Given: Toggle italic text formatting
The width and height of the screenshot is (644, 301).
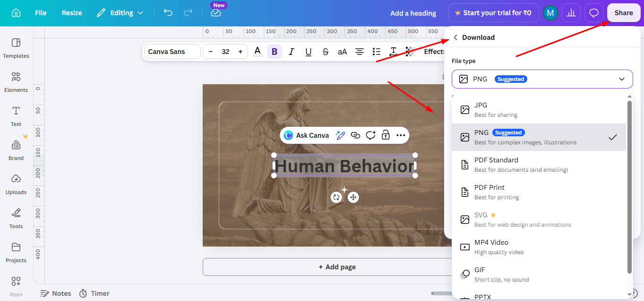Looking at the screenshot, I should coord(292,52).
